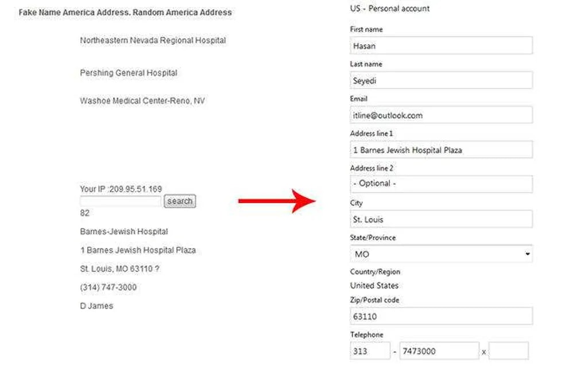Click the Last name field containing Seyedi
Image resolution: width=588 pixels, height=381 pixels.
(440, 80)
